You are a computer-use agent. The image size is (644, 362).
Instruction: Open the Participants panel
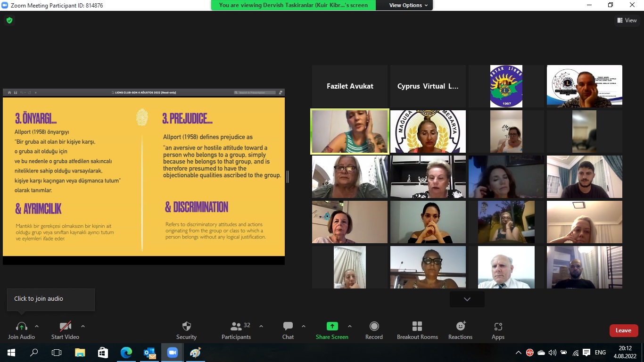tap(236, 330)
